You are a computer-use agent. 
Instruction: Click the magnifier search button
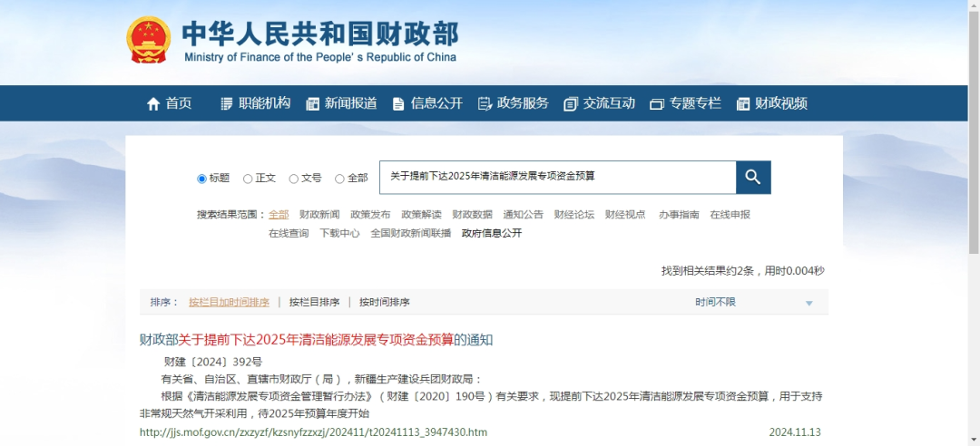(753, 177)
